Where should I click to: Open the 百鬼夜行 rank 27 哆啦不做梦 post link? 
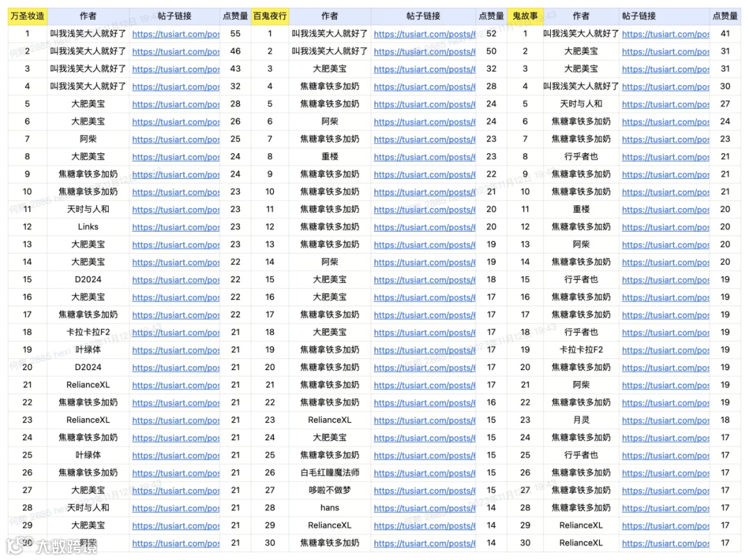pyautogui.click(x=424, y=491)
